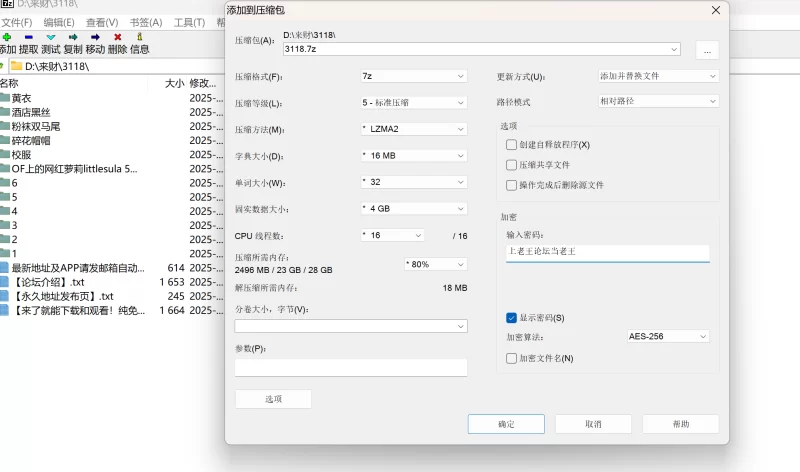
Task: Select the 黄衣 folder icon
Action: point(5,97)
